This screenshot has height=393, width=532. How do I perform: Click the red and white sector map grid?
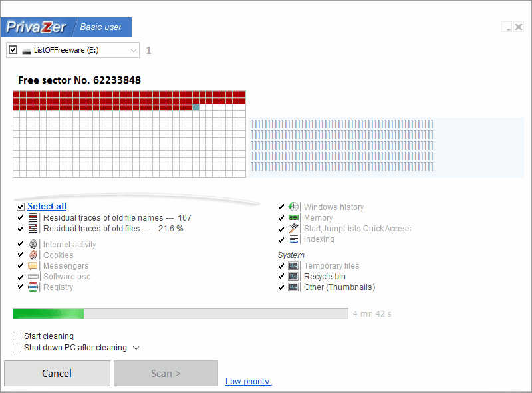(x=129, y=134)
